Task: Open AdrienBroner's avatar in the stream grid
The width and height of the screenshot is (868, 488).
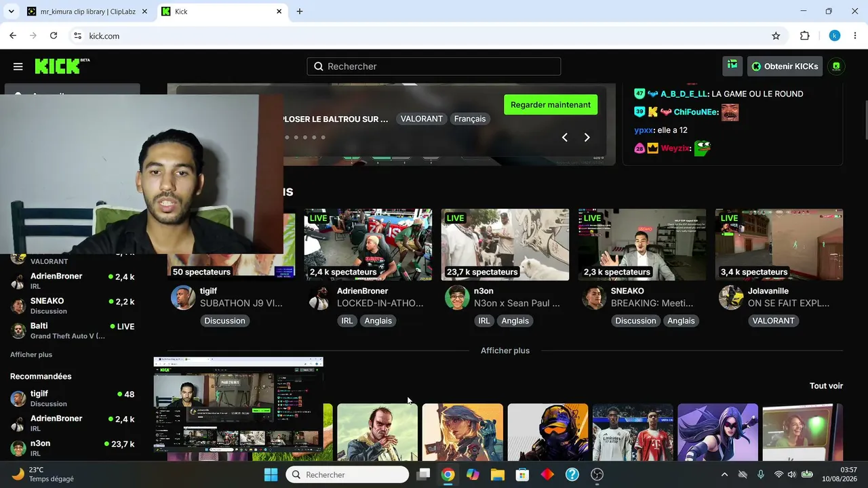Action: tap(320, 298)
